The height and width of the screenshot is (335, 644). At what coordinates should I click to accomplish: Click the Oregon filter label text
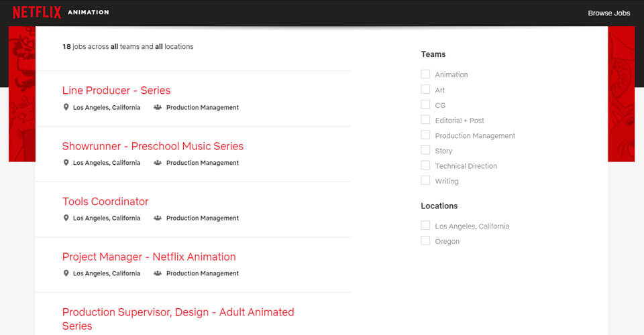[447, 241]
